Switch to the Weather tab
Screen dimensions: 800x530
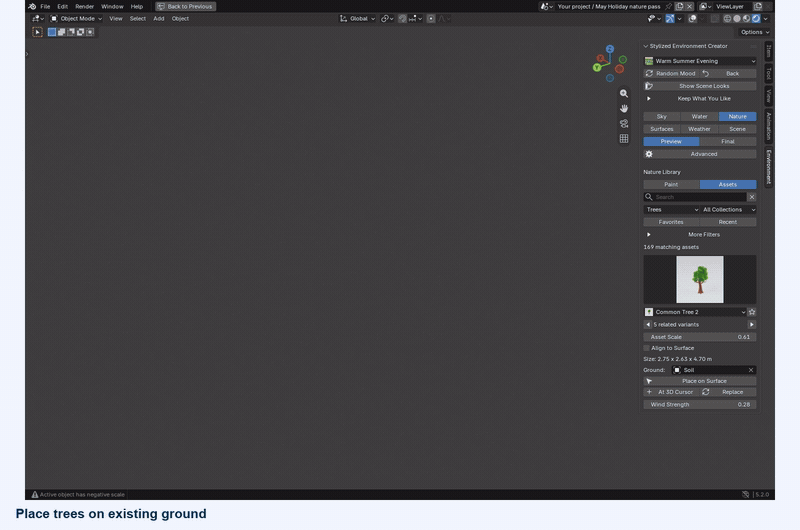tap(699, 129)
